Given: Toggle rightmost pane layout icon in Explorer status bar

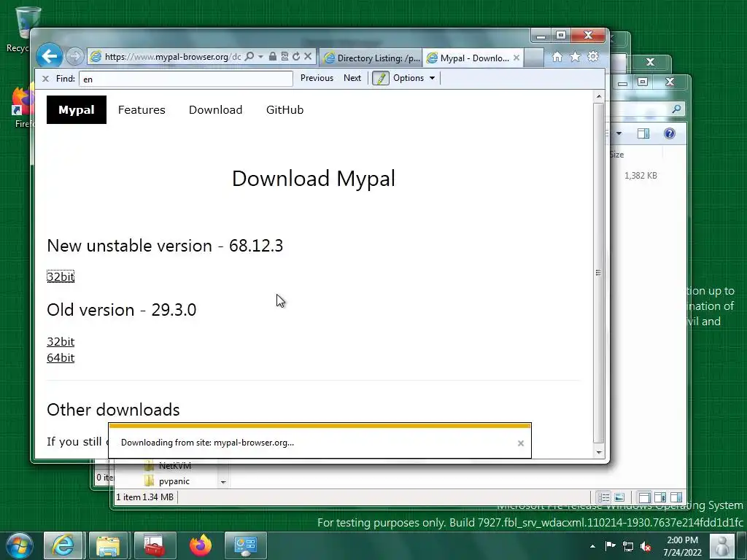Looking at the screenshot, I should point(676,497).
